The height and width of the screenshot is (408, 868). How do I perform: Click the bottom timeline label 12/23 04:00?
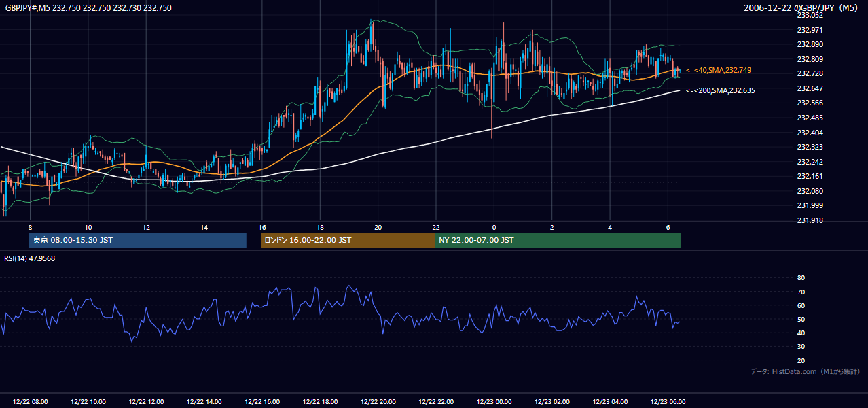610,402
